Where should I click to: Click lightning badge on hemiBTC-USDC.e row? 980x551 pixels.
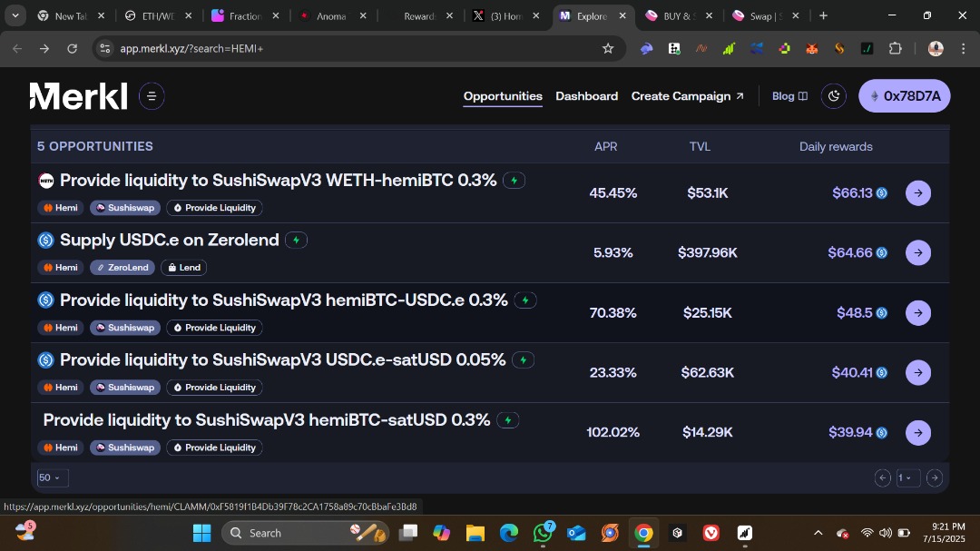coord(525,300)
